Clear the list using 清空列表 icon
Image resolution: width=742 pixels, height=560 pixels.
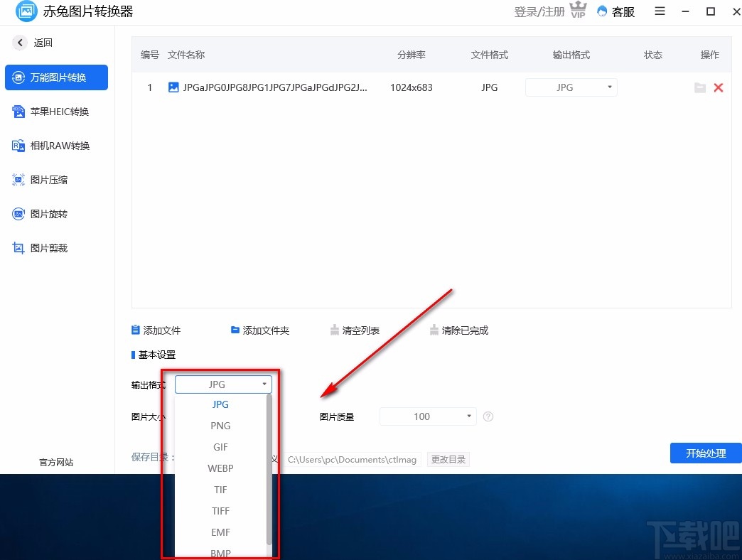tap(334, 330)
